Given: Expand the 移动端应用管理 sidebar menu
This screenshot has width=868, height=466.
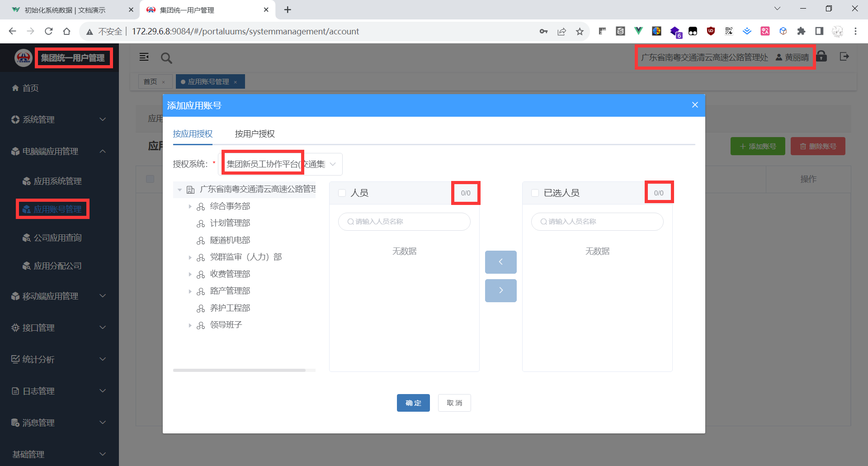Looking at the screenshot, I should [59, 296].
